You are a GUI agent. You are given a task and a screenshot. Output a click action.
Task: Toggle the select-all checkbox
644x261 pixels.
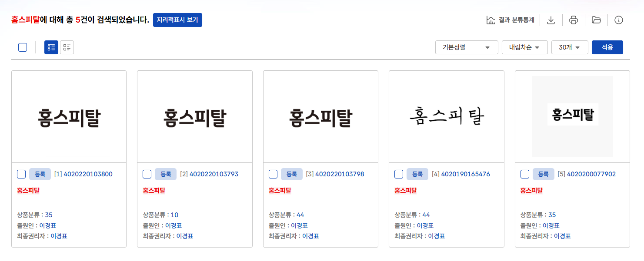coord(23,47)
